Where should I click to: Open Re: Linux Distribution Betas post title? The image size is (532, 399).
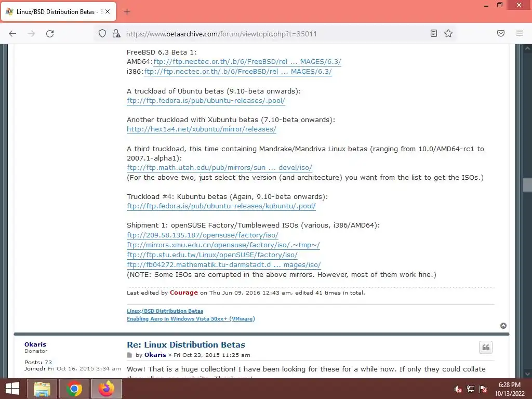click(x=186, y=345)
